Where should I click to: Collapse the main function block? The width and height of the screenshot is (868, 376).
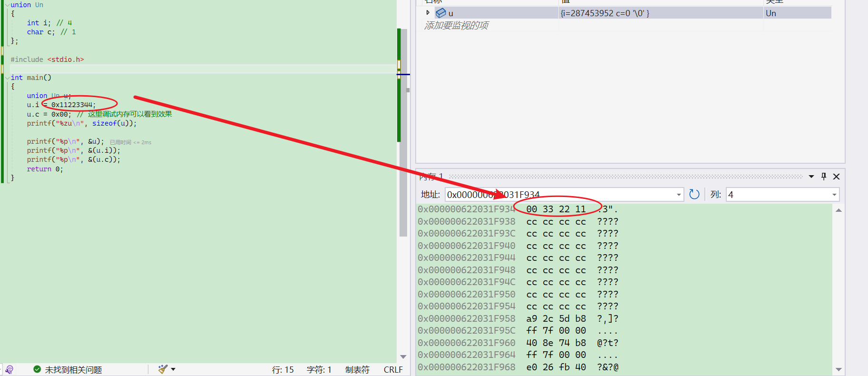[x=7, y=78]
